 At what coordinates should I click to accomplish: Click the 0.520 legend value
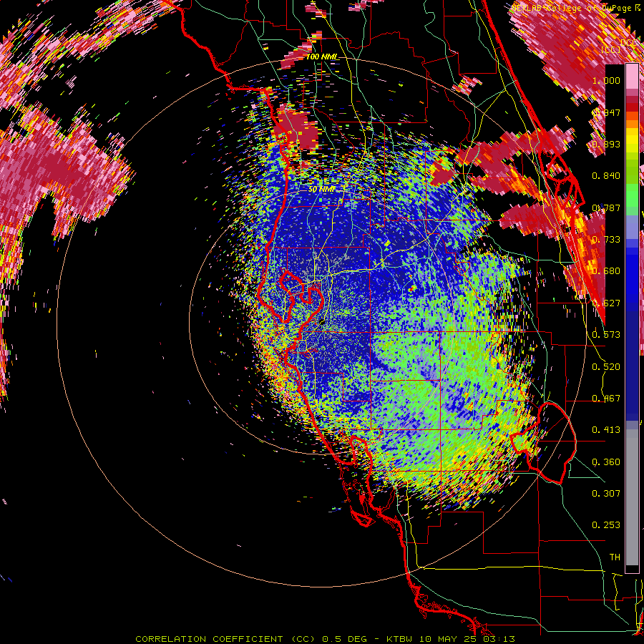tap(606, 367)
